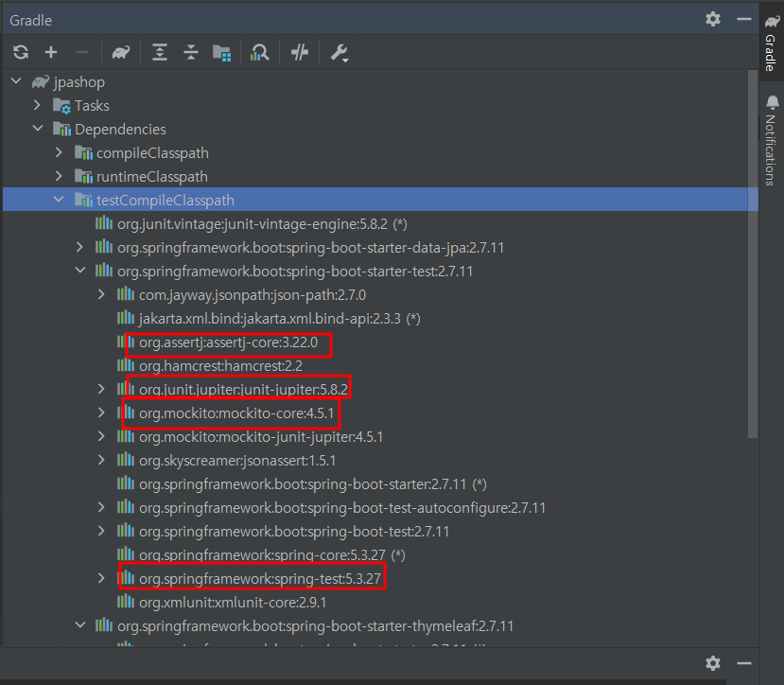This screenshot has width=784, height=685.
Task: Open bottom panel settings gear
Action: tap(713, 663)
